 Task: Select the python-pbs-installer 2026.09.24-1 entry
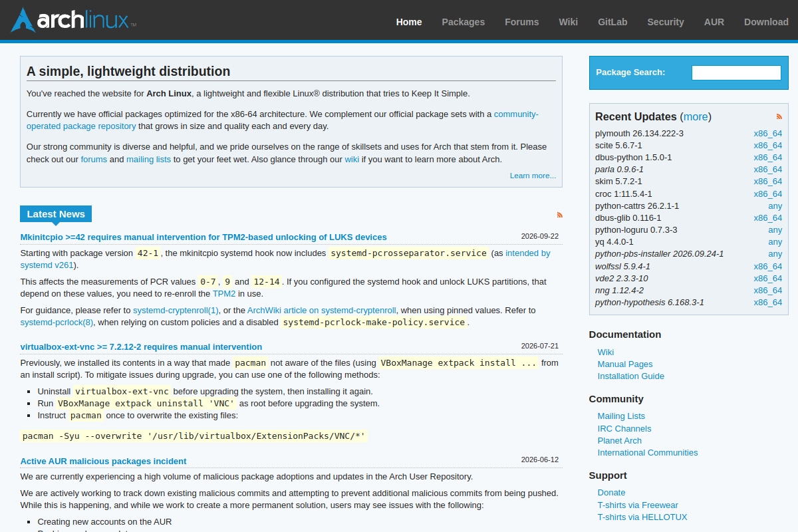pos(659,253)
